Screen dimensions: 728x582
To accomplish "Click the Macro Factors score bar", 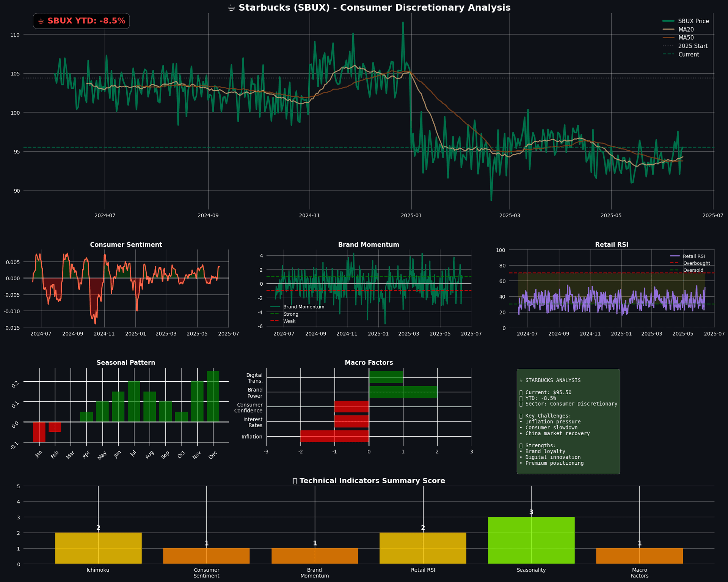I will [x=639, y=556].
